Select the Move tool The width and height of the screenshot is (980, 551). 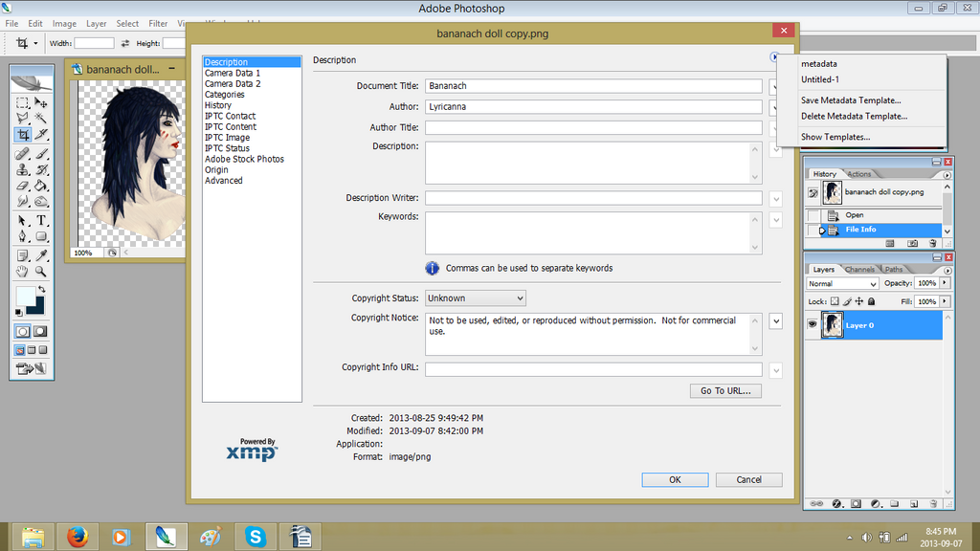coord(40,102)
